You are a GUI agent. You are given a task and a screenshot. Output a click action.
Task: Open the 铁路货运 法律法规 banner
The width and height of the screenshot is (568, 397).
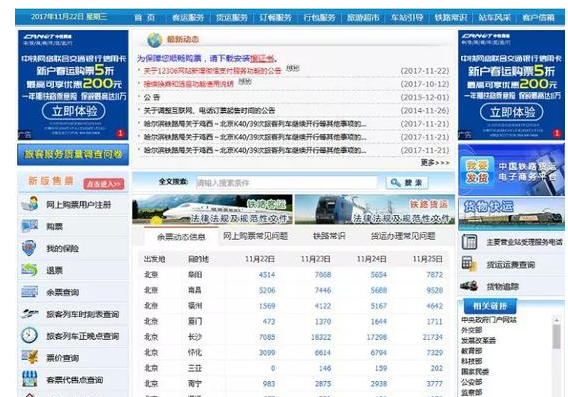[375, 209]
